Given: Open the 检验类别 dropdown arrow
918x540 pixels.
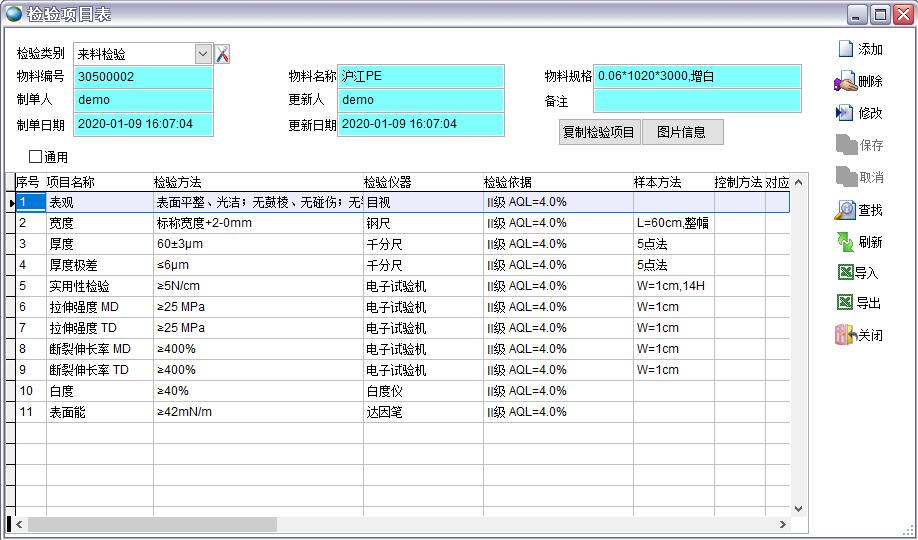Looking at the screenshot, I should tap(203, 54).
